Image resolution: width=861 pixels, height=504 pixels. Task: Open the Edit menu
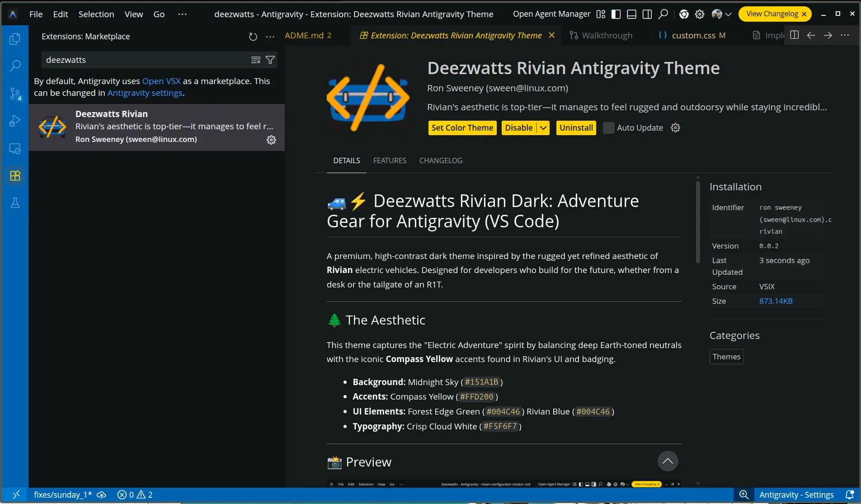click(61, 14)
